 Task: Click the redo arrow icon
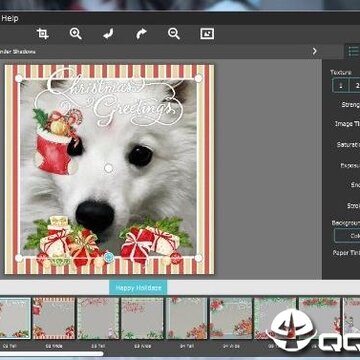[x=141, y=34]
